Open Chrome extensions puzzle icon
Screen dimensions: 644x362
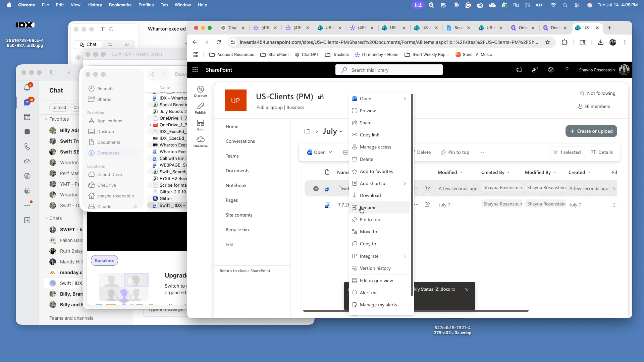click(565, 42)
